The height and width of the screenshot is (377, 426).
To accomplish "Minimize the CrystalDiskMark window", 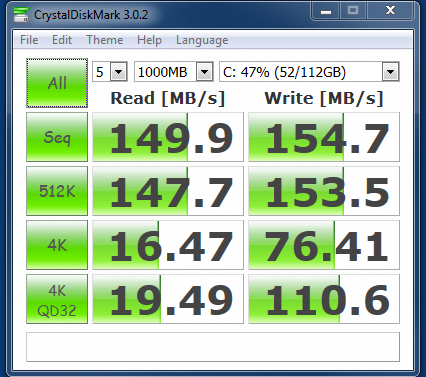I will (326, 11).
